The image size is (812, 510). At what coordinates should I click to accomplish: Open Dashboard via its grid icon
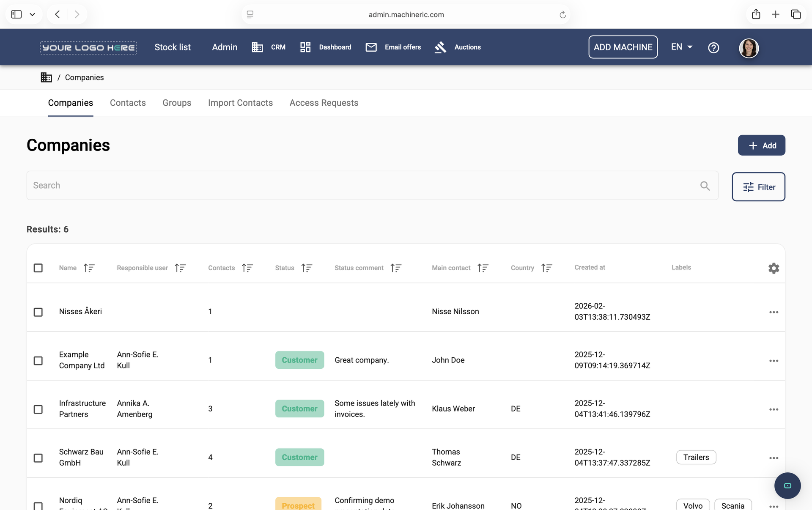305,47
